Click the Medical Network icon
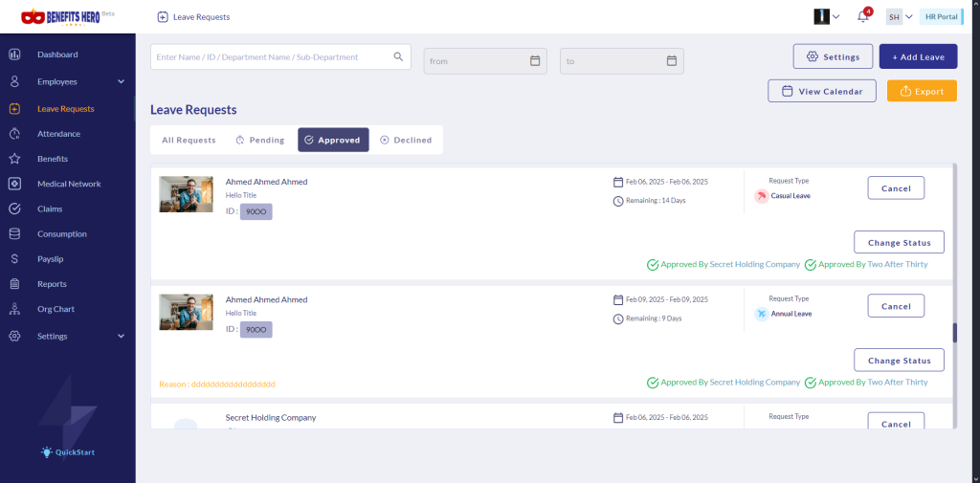This screenshot has width=980, height=483. pyautogui.click(x=15, y=184)
